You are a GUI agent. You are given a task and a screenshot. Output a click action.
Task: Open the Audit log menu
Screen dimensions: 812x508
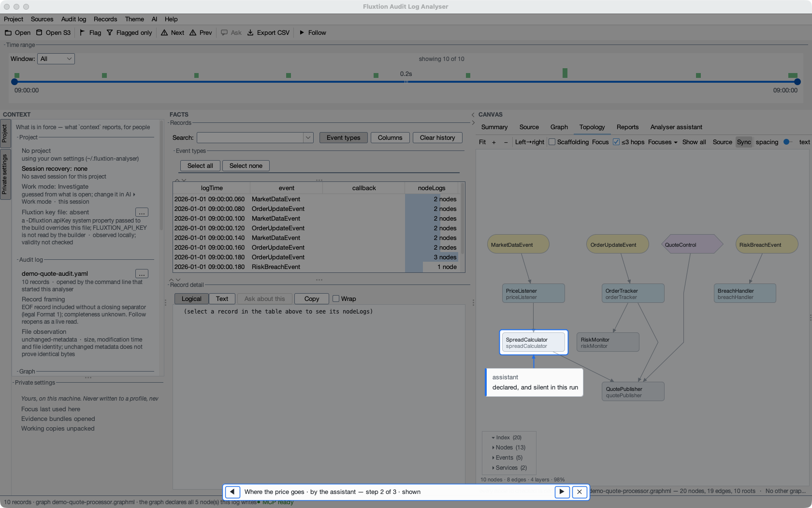coord(73,19)
